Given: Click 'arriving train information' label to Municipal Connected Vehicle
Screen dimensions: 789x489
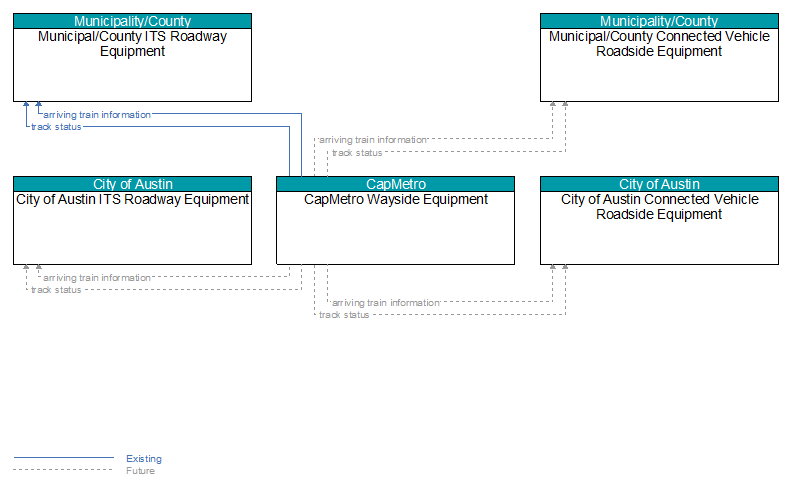Looking at the screenshot, I should (x=373, y=140).
